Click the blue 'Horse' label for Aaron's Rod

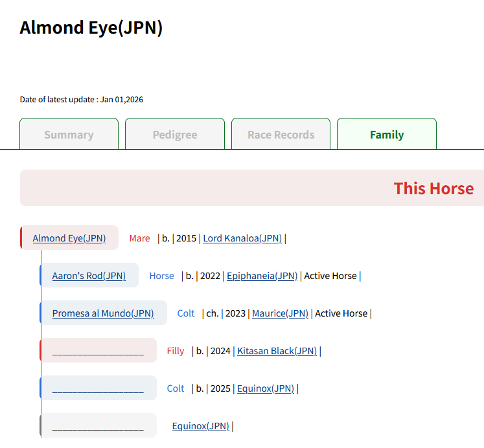pyautogui.click(x=161, y=276)
